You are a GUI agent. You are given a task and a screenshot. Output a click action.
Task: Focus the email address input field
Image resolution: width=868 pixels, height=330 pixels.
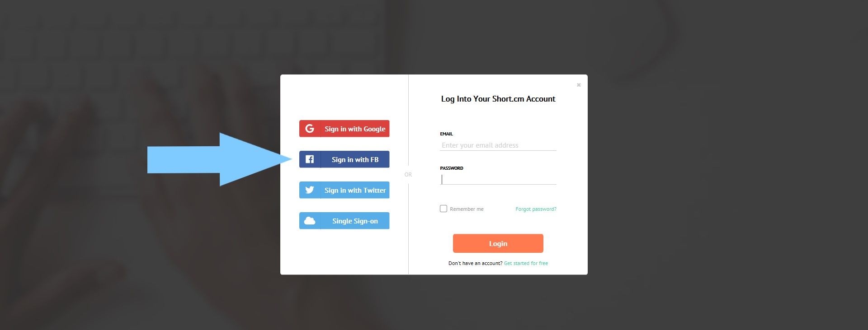click(498, 145)
